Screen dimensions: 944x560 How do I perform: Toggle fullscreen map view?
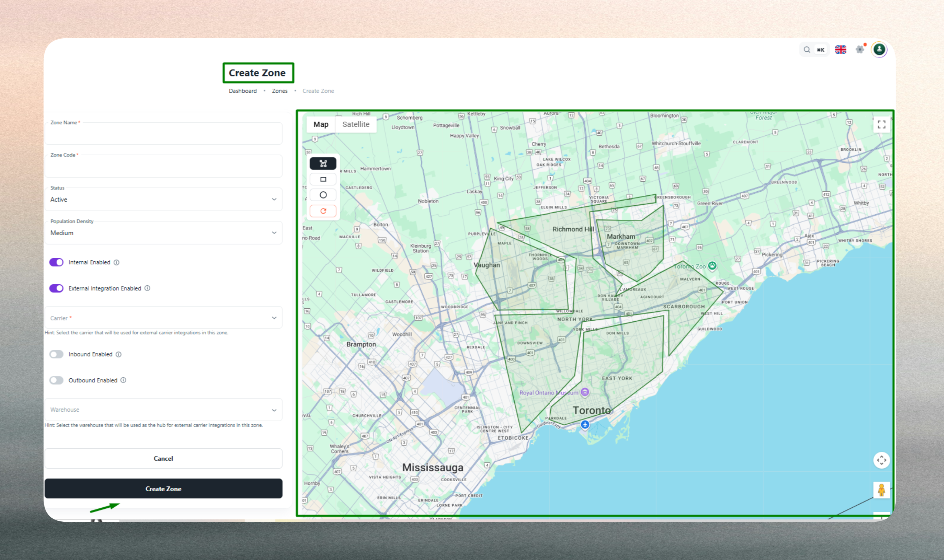click(x=881, y=124)
